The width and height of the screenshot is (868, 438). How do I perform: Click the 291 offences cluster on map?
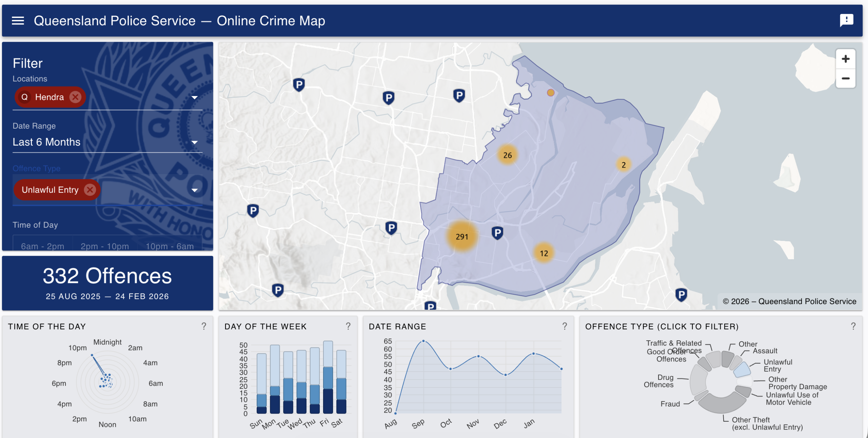point(462,236)
